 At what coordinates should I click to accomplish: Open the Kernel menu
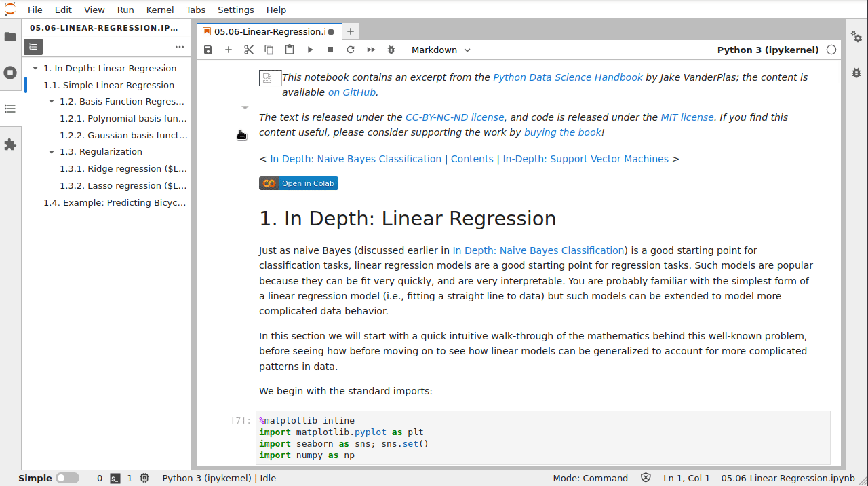(160, 10)
